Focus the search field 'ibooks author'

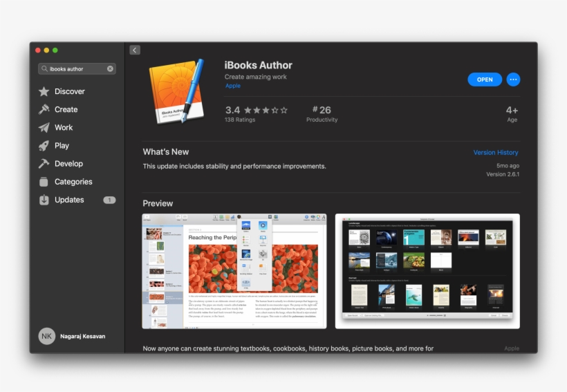pyautogui.click(x=77, y=68)
